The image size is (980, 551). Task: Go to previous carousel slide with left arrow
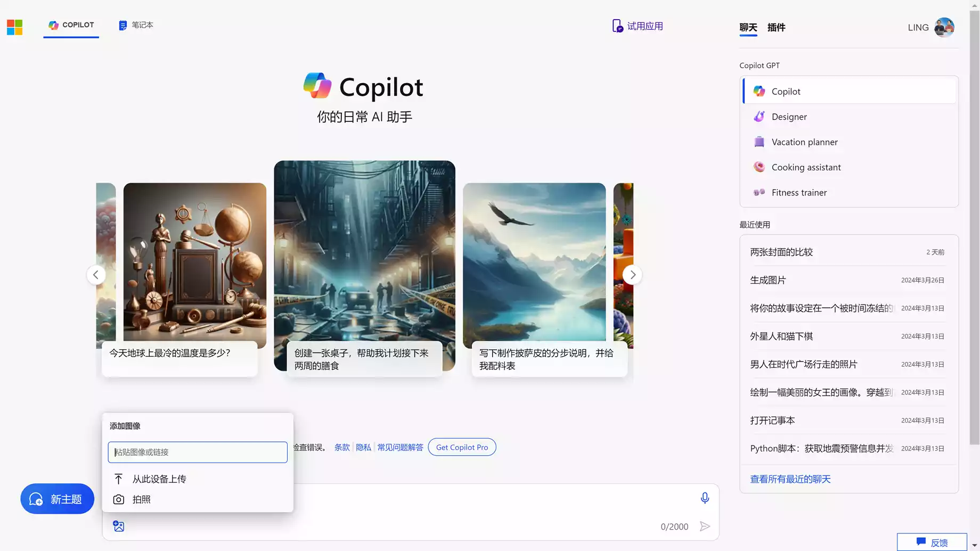tap(96, 275)
